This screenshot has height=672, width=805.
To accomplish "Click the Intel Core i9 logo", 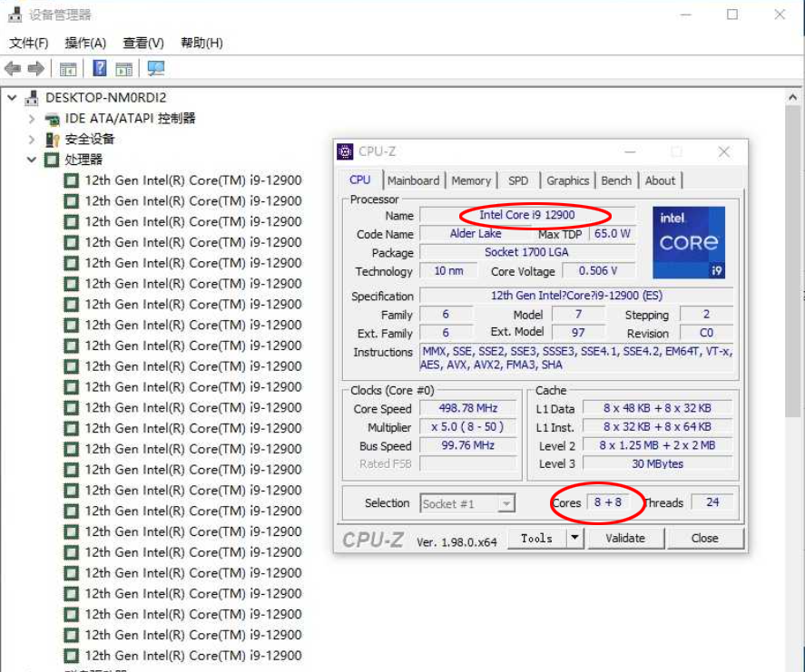I will [x=689, y=242].
